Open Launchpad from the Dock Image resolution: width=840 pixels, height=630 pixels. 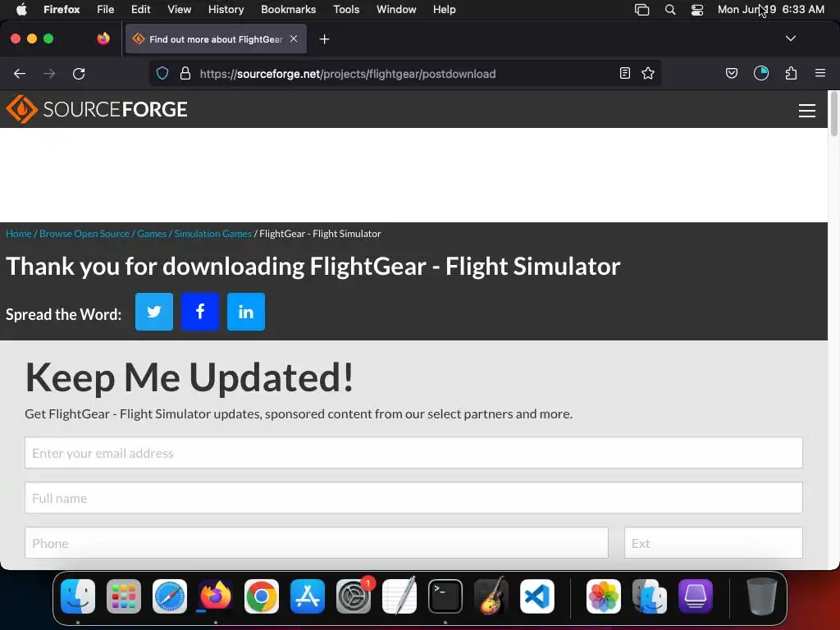click(124, 596)
